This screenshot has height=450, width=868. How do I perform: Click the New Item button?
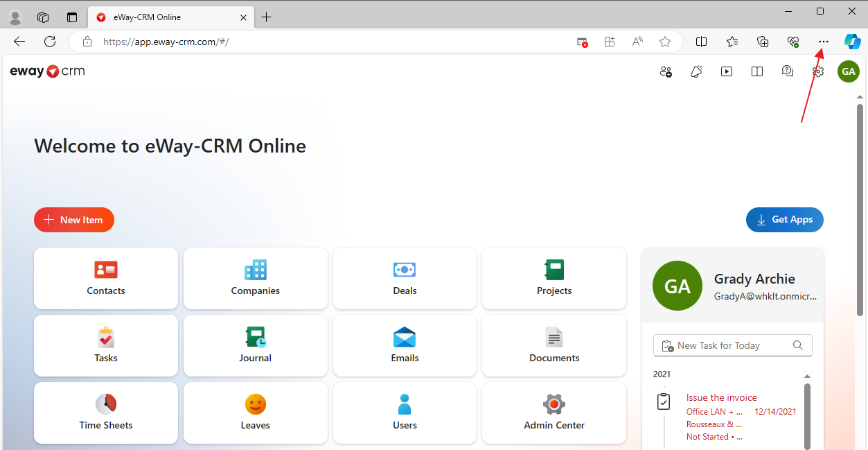74,220
